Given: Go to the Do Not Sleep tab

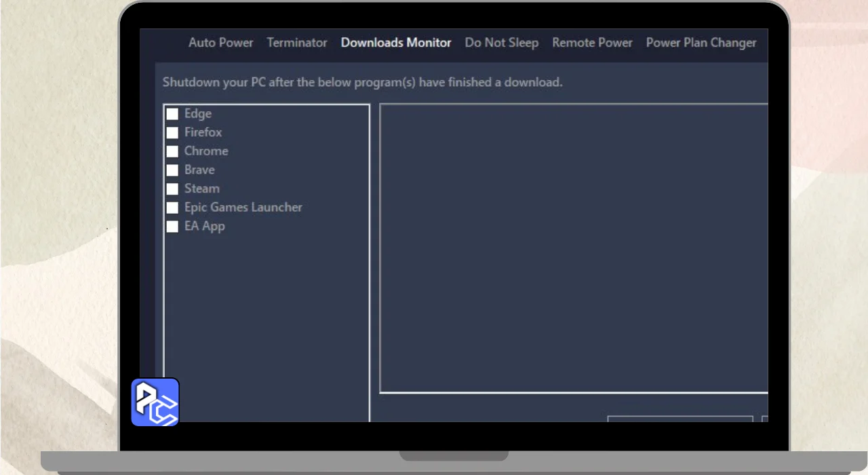Looking at the screenshot, I should click(501, 43).
